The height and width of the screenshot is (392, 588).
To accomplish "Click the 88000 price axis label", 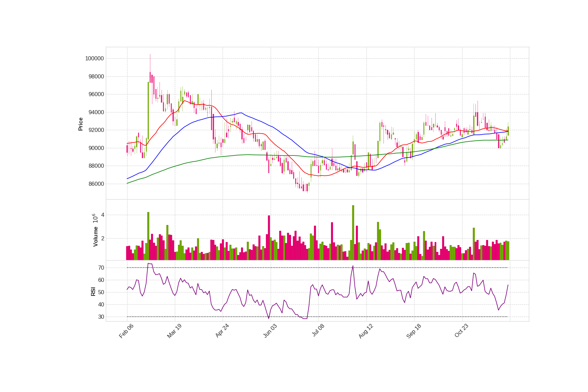I will [x=96, y=166].
